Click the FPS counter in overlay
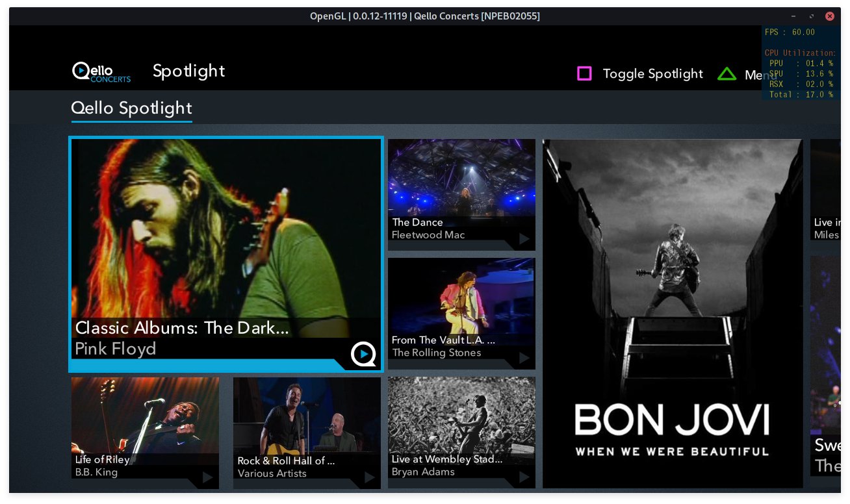850x504 pixels. [790, 32]
